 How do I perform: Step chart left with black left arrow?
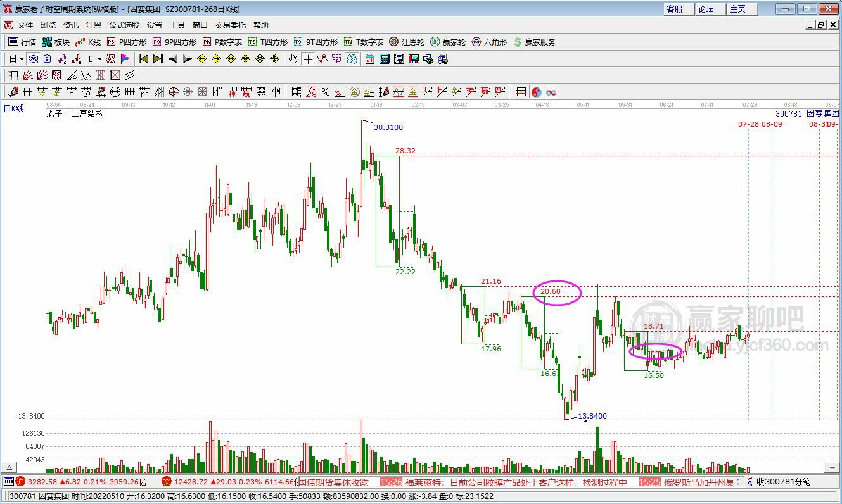point(172,59)
